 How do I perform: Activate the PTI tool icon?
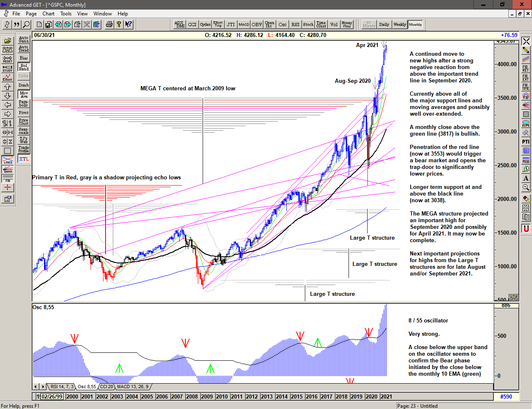[x=526, y=142]
